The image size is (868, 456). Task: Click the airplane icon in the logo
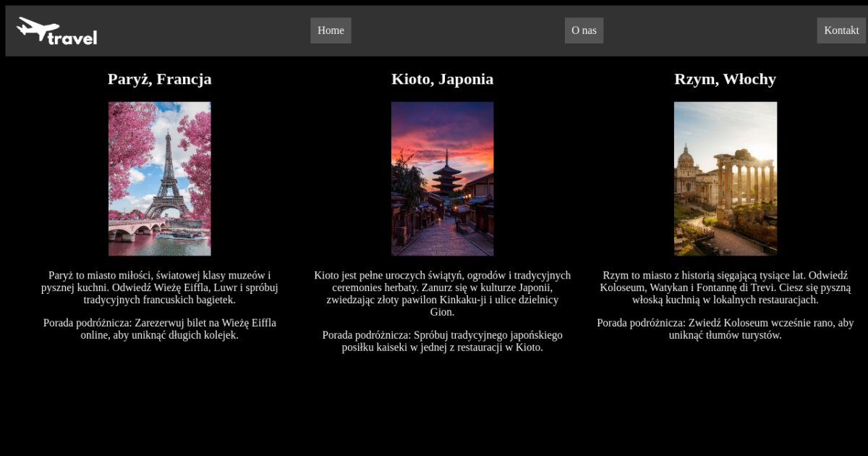(36, 28)
